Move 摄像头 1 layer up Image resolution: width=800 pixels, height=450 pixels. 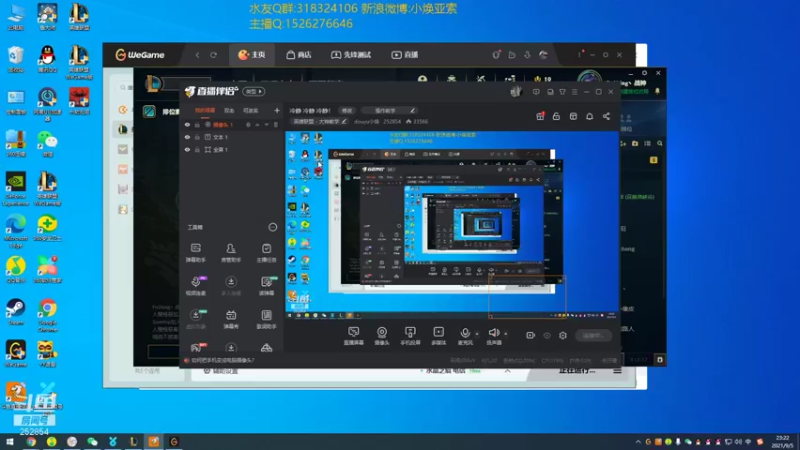258,124
